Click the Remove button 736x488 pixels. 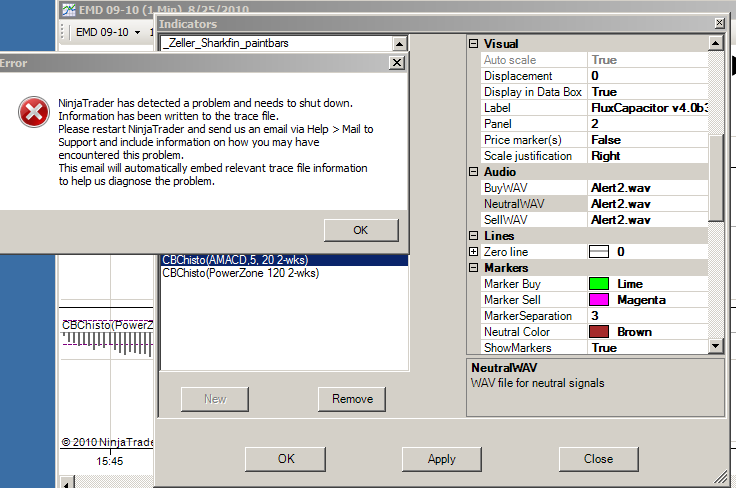pos(352,399)
